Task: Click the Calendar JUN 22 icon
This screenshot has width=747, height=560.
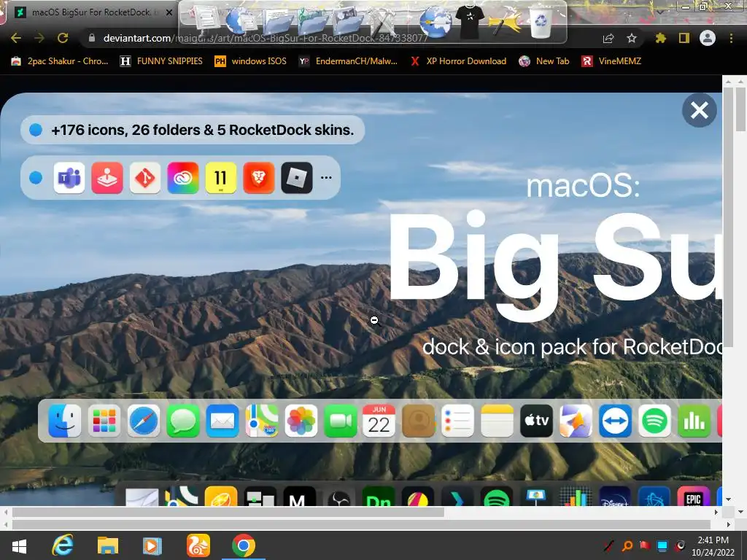Action: [x=379, y=421]
